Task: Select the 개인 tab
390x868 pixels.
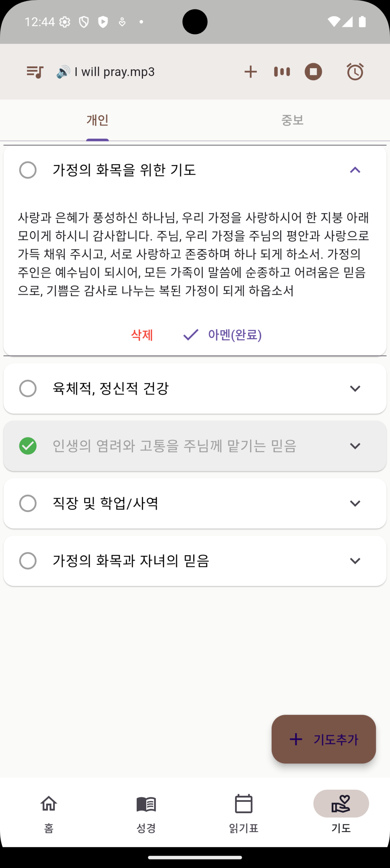Action: [97, 120]
